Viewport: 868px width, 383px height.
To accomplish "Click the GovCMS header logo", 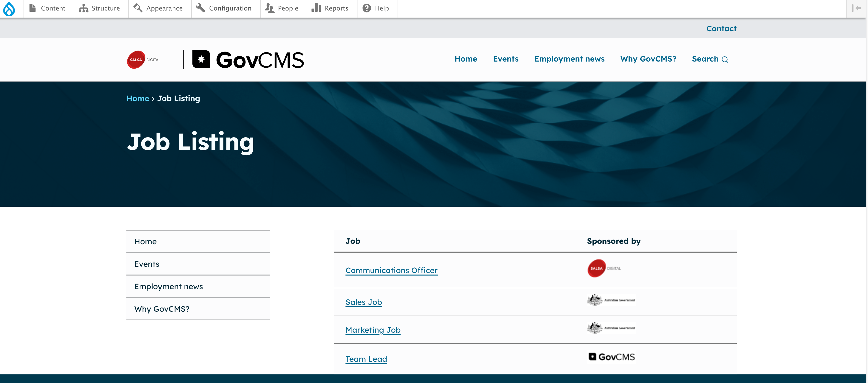I will point(248,60).
